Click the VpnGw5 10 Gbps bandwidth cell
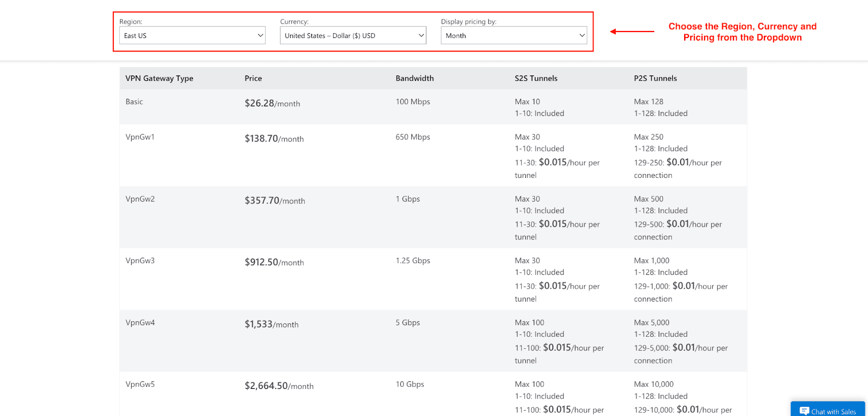Image resolution: width=868 pixels, height=416 pixels. pyautogui.click(x=410, y=384)
